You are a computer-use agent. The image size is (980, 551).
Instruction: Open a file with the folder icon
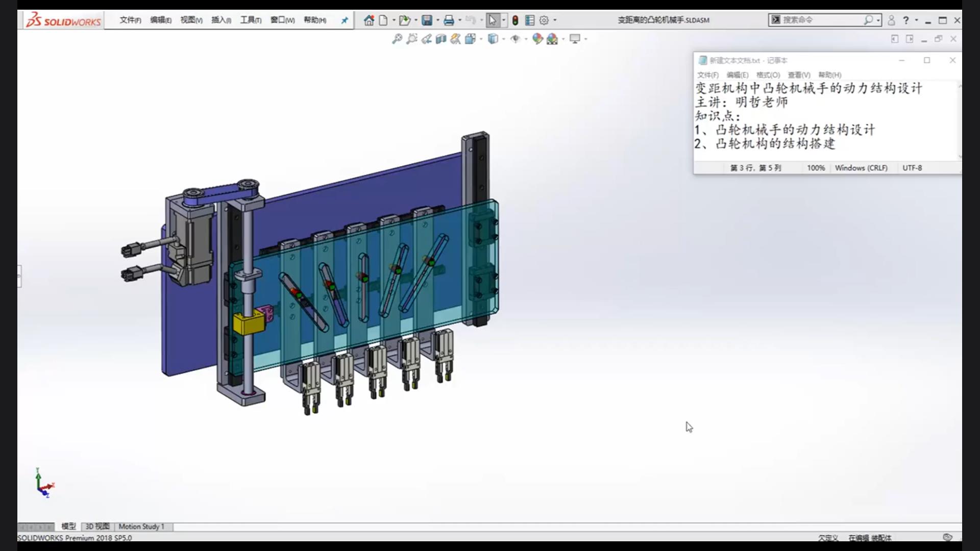[404, 20]
